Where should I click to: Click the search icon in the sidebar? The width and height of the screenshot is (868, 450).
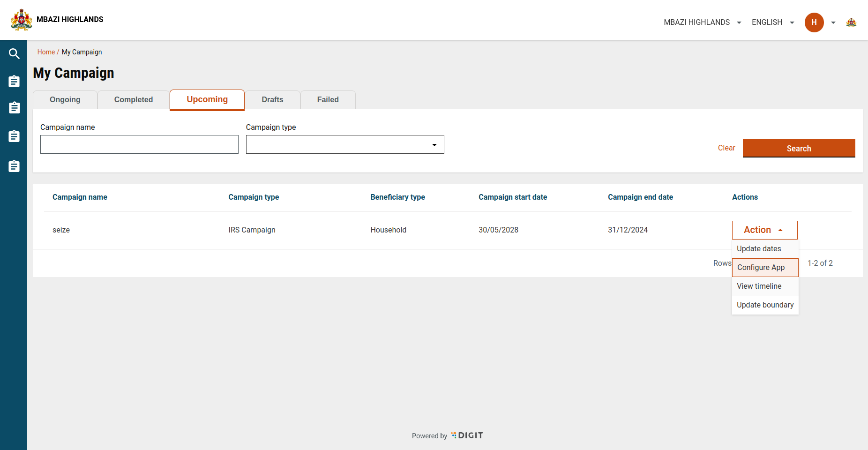(x=14, y=54)
